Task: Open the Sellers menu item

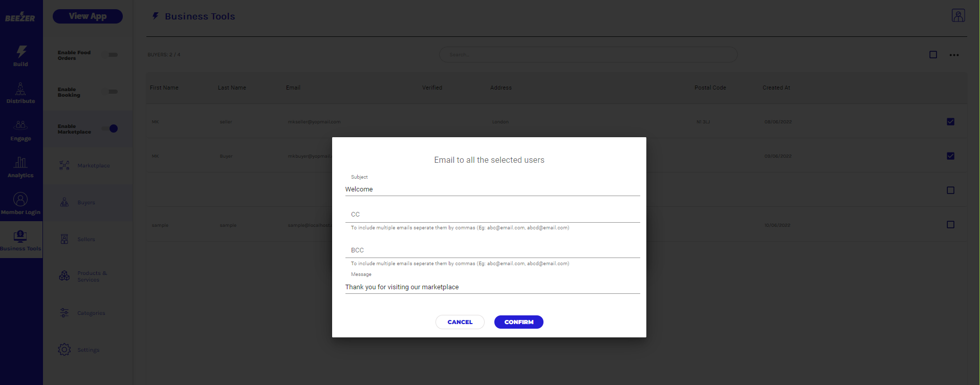Action: click(86, 240)
